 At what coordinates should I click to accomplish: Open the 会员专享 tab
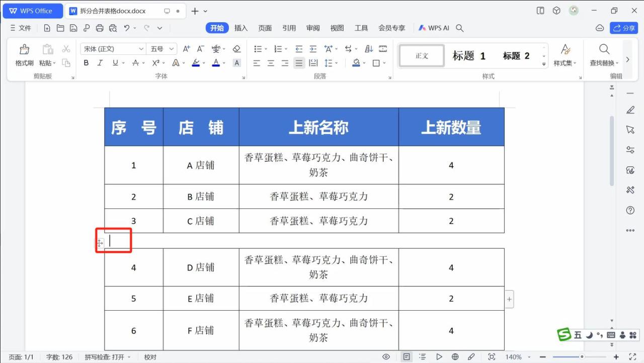[x=392, y=28]
